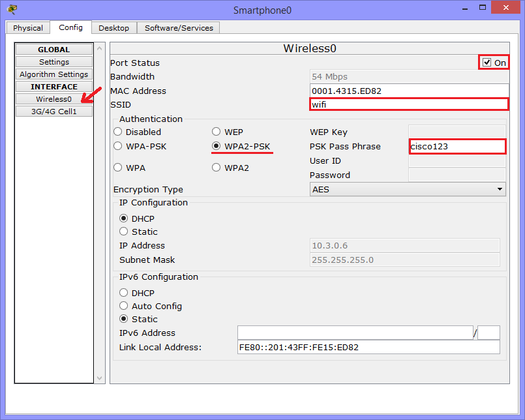The image size is (525, 420).
Task: Choose WPA-PSK authentication
Action: (117, 146)
